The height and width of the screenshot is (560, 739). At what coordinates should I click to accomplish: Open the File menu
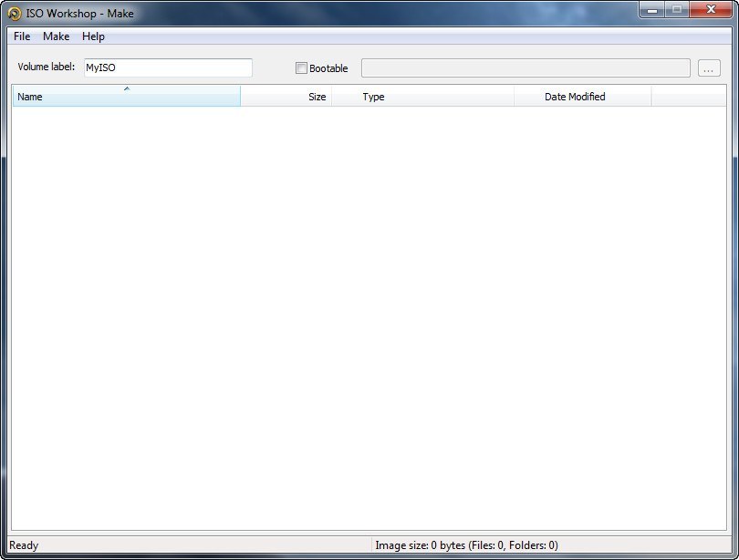tap(21, 36)
